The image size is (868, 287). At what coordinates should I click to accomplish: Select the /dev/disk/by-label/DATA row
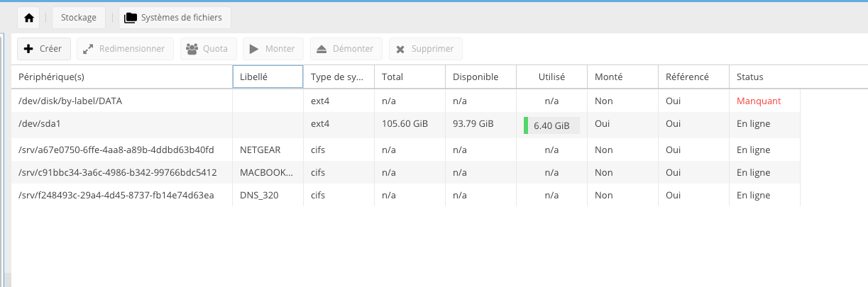pos(70,101)
